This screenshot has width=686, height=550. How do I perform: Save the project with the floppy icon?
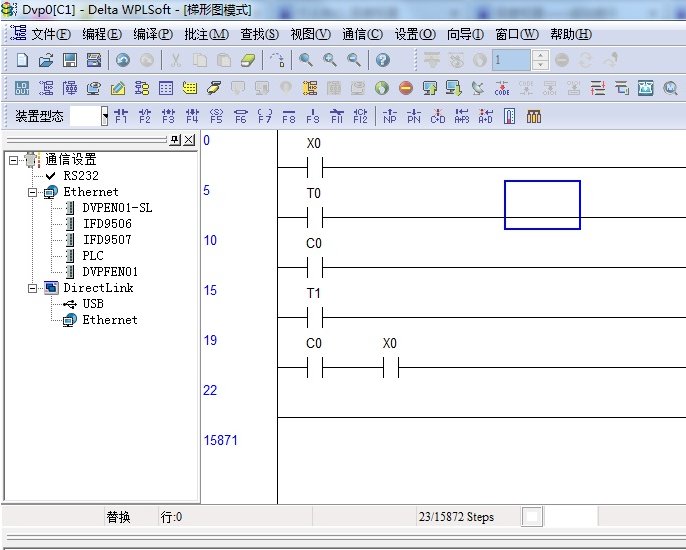click(x=70, y=60)
